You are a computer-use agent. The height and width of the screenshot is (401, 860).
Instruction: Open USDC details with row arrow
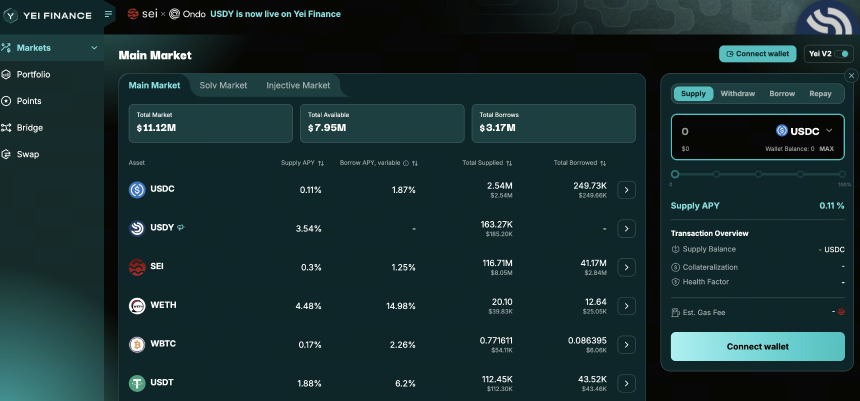tap(626, 190)
